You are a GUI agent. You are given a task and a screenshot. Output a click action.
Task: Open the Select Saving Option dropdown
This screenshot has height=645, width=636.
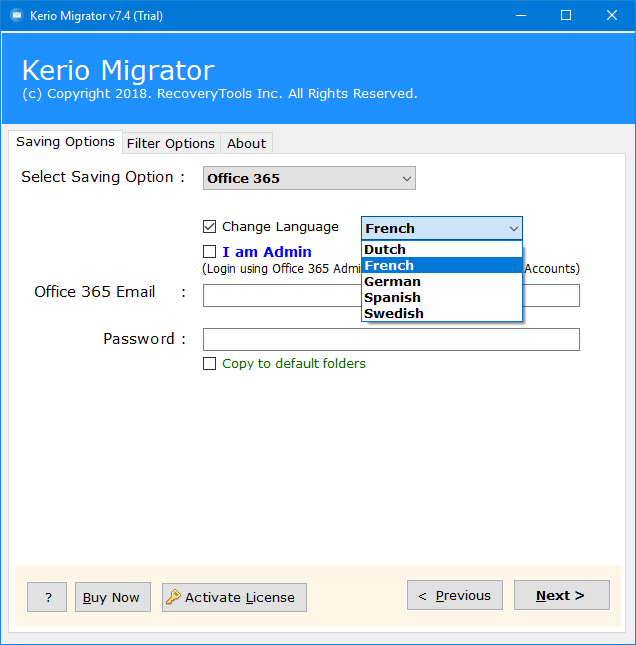tap(309, 178)
